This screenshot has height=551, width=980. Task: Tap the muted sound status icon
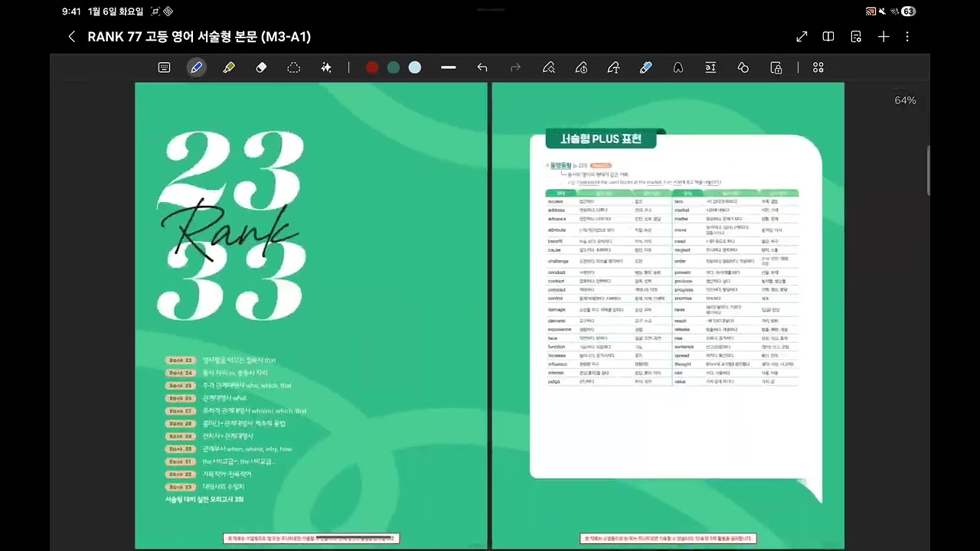(x=883, y=11)
